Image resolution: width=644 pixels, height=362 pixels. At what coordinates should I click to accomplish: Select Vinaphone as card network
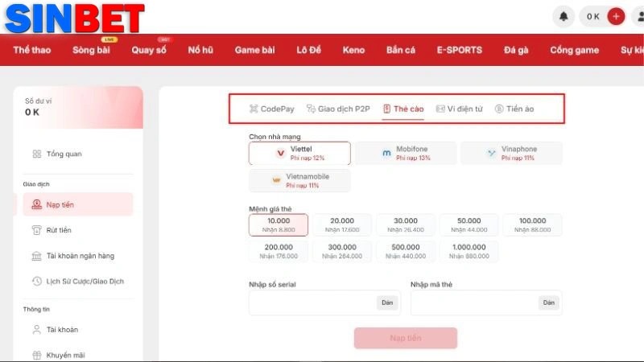tap(511, 153)
